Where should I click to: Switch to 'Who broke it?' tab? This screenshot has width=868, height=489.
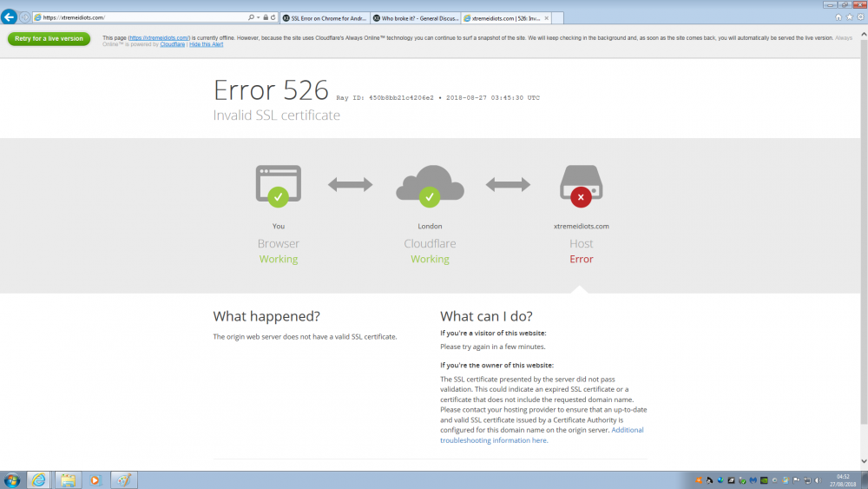pos(413,17)
